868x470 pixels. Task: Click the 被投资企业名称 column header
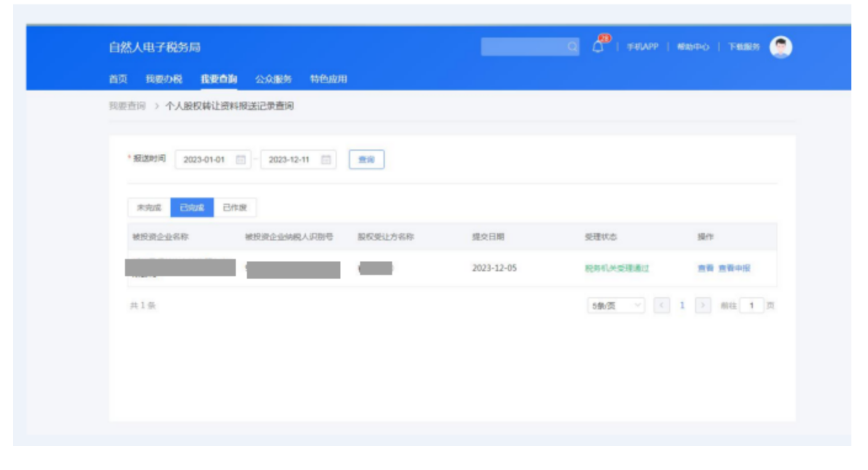click(160, 237)
